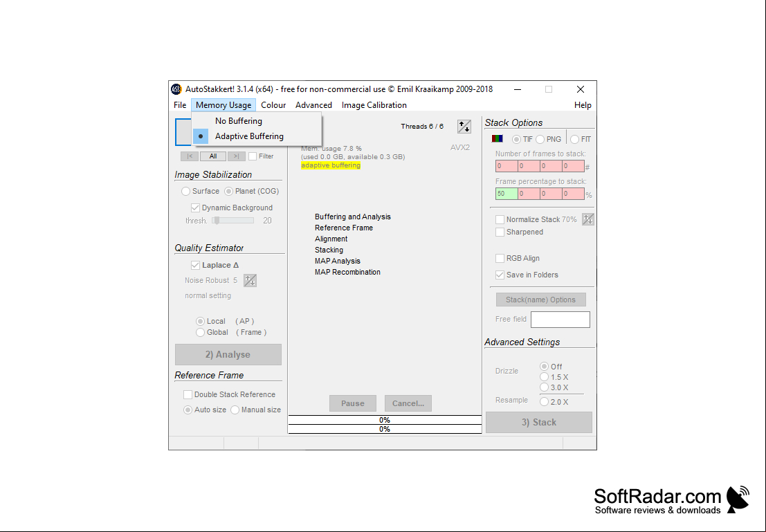
Task: Select Planet (COG) stabilization mode
Action: pyautogui.click(x=252, y=191)
